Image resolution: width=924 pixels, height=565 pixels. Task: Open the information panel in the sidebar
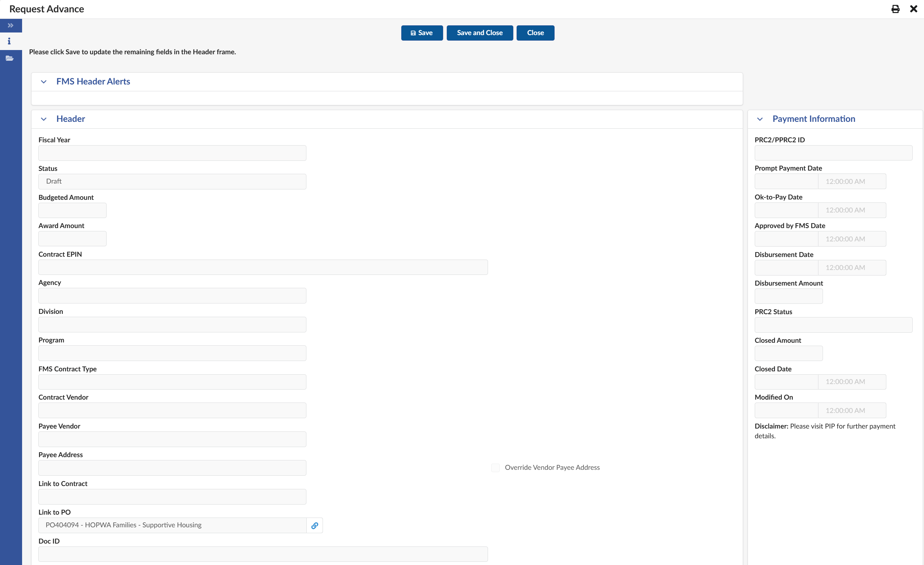coord(9,41)
